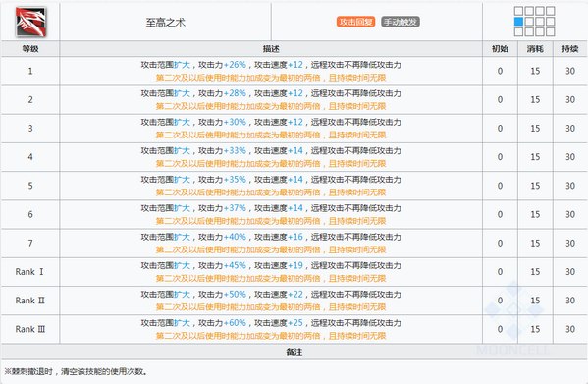Viewport: 588px width, 384px height.
Task: Click the +30% attack value in level 3
Action: coord(235,122)
